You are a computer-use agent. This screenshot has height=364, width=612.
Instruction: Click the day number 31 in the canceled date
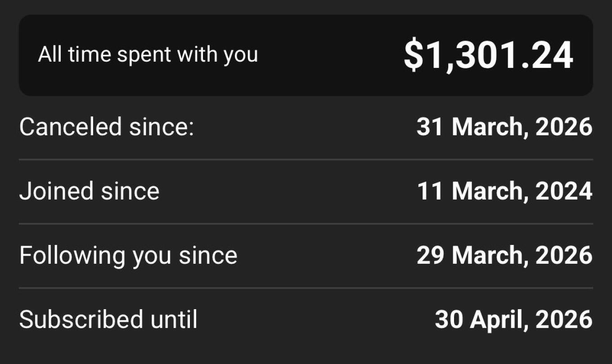point(430,127)
